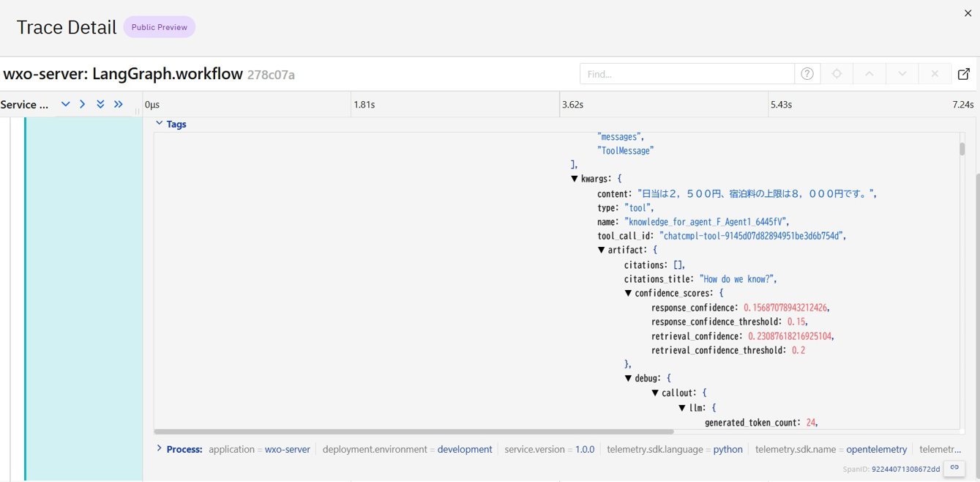Click the Public Preview badge
The width and height of the screenshot is (980, 482).
pyautogui.click(x=160, y=27)
